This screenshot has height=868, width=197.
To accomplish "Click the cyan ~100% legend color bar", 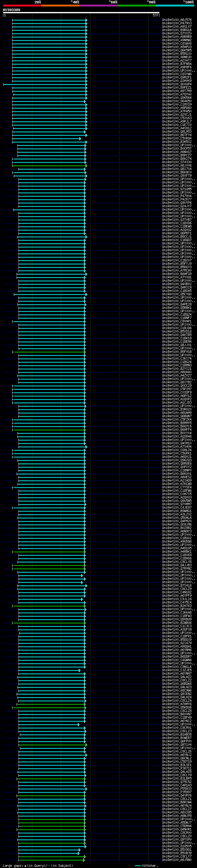I will click(x=175, y=6).
